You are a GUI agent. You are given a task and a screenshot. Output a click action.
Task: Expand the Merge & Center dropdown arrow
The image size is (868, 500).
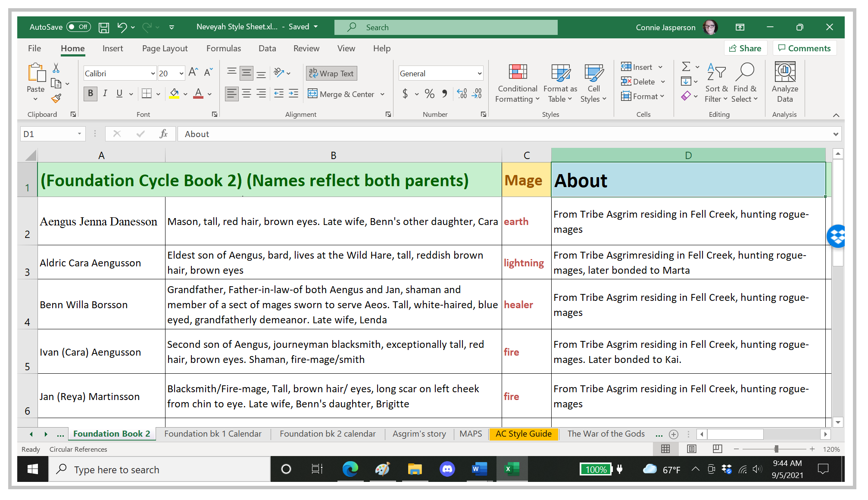(x=383, y=94)
